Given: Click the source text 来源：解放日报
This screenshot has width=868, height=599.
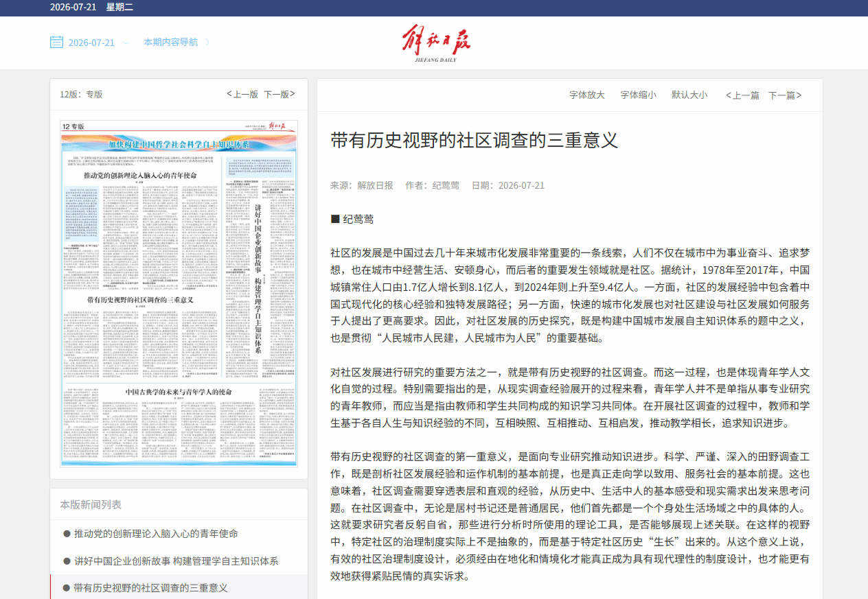Looking at the screenshot, I should [x=362, y=185].
